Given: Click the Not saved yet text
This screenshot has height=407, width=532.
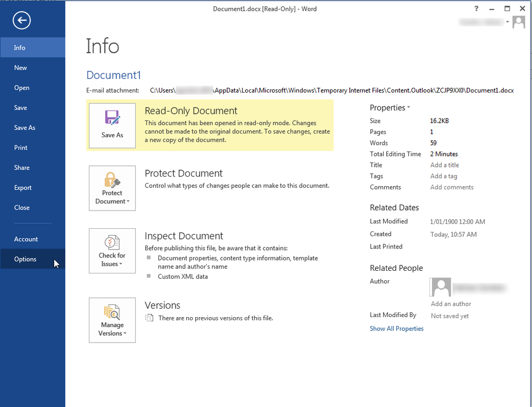Looking at the screenshot, I should 450,316.
